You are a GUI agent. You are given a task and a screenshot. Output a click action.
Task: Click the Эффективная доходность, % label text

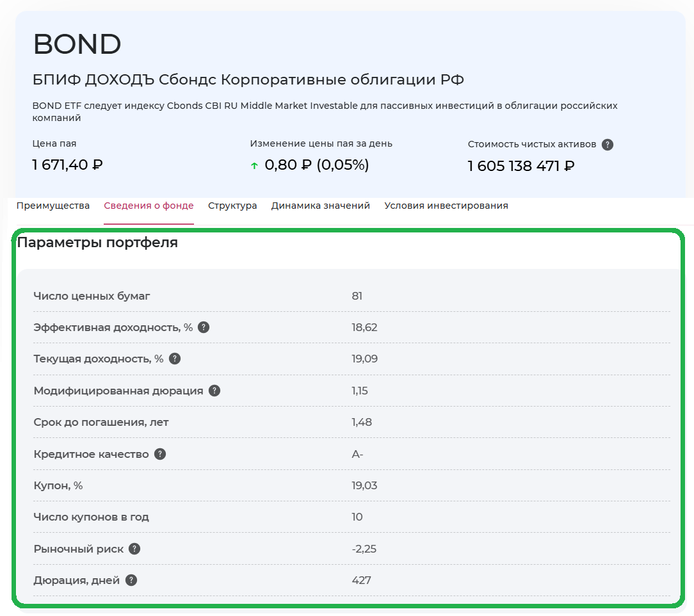point(113,327)
